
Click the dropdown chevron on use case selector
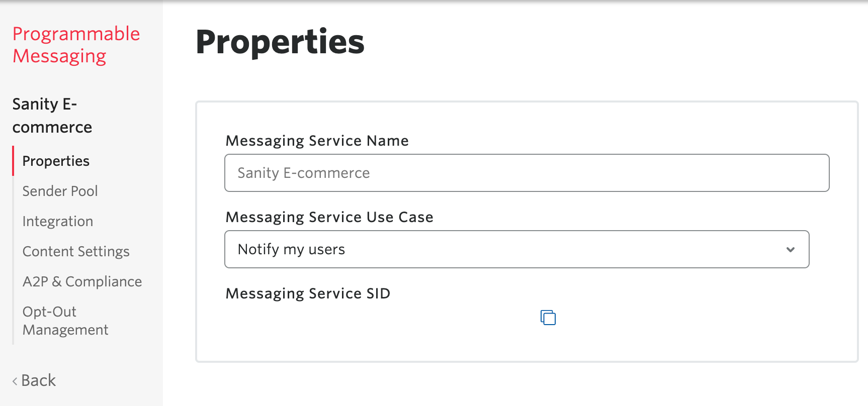tap(791, 249)
